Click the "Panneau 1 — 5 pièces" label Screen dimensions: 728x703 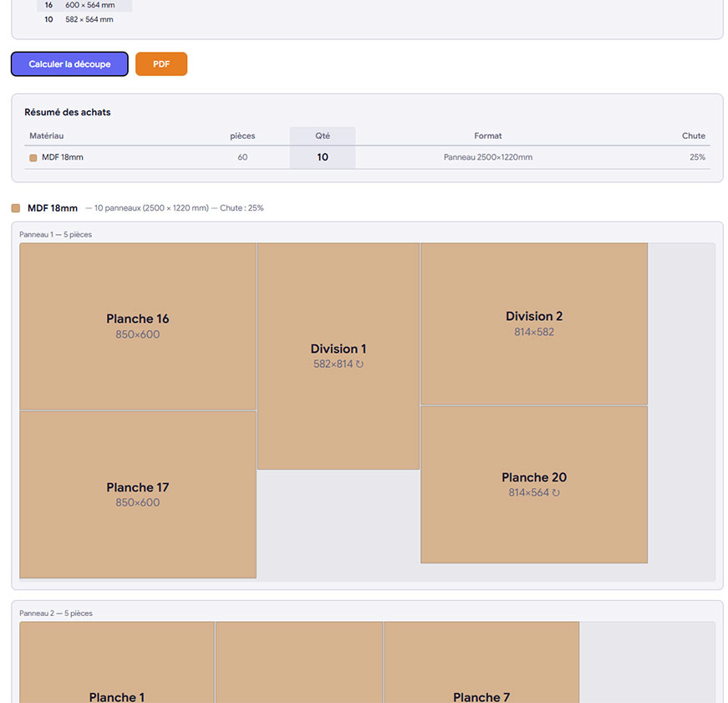(54, 234)
